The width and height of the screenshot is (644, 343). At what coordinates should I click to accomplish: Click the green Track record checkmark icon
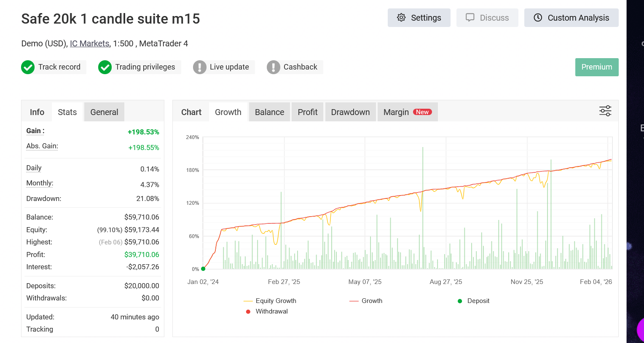(28, 67)
